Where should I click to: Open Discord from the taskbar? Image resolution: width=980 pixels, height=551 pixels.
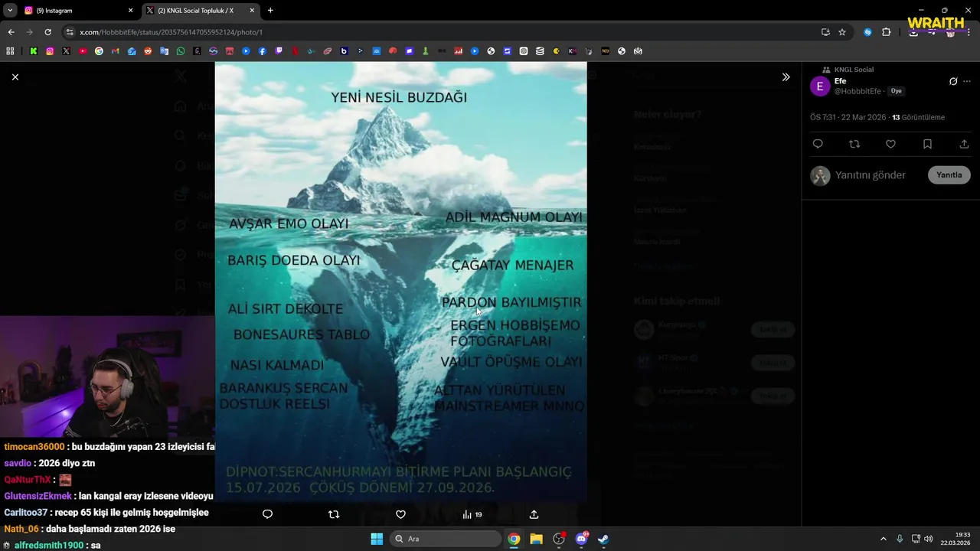point(581,539)
